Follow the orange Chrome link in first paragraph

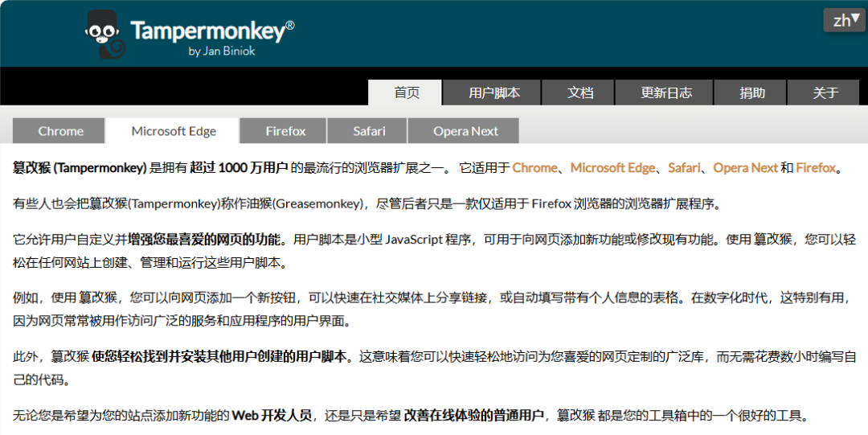[x=534, y=167]
